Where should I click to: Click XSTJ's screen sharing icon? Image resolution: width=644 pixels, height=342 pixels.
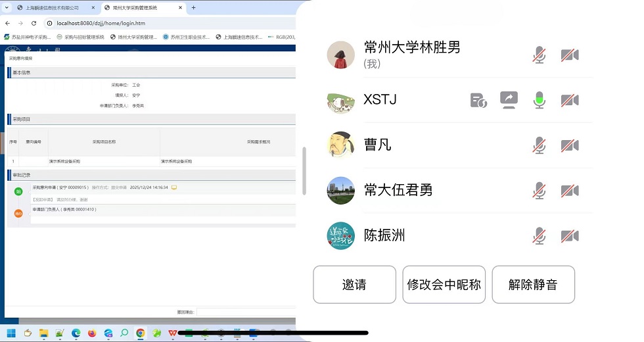click(x=509, y=100)
